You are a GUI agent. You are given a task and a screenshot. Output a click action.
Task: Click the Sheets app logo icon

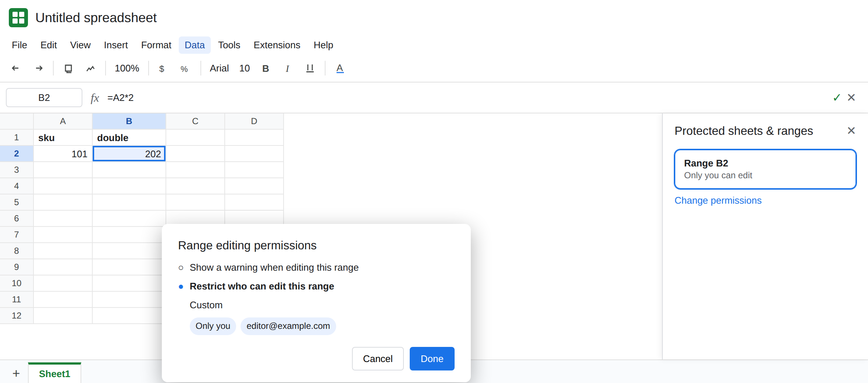pyautogui.click(x=18, y=18)
